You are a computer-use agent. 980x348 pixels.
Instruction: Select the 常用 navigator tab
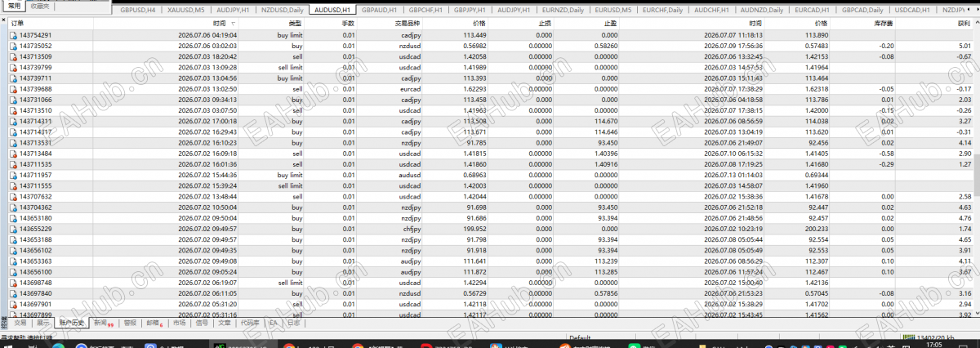point(13,5)
